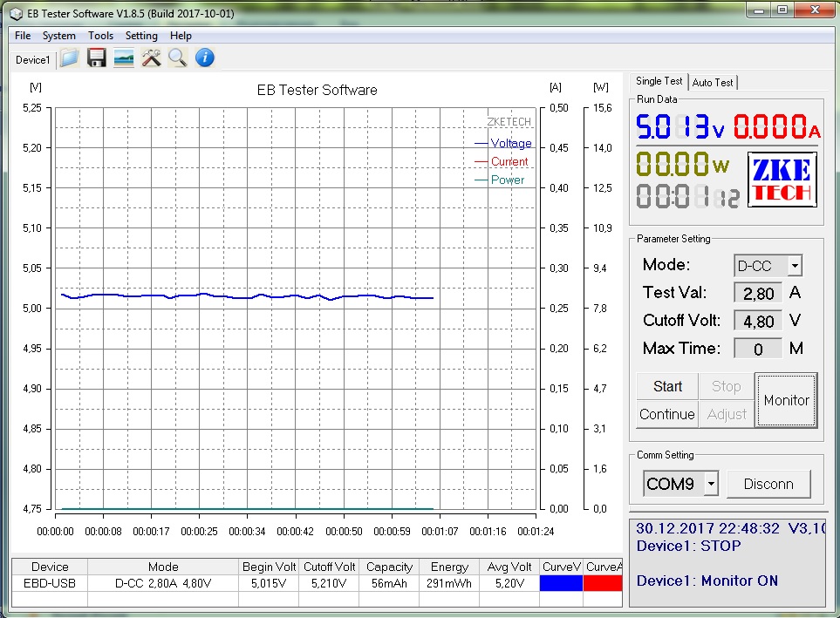Click the 5,20V average volt cell

[x=509, y=583]
